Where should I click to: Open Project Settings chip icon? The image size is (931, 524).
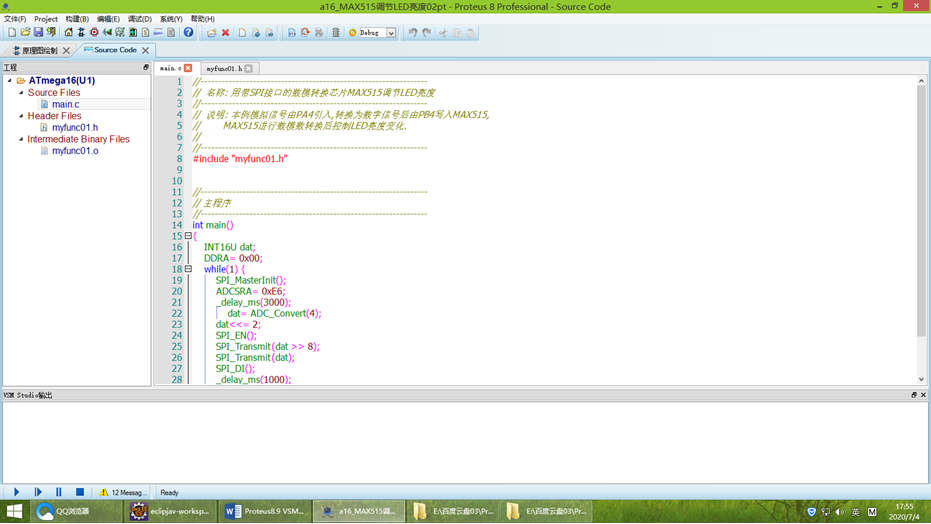pos(336,33)
